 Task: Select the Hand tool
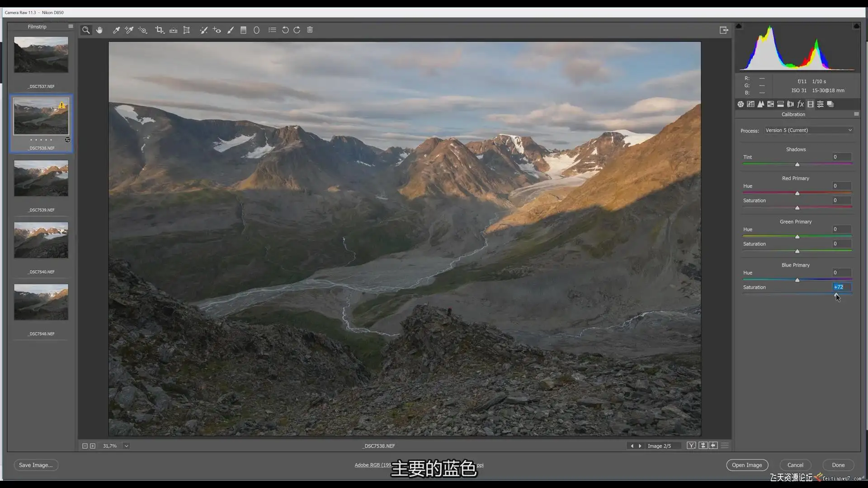[99, 30]
